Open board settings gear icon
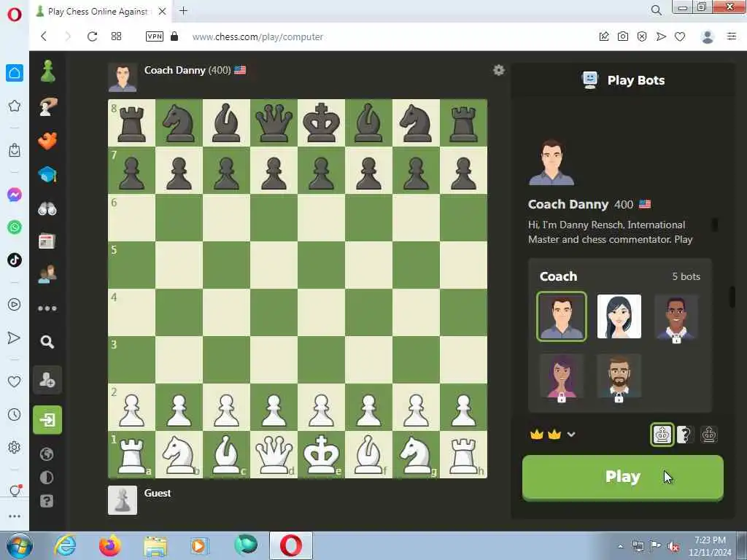The image size is (747, 560). 498,71
